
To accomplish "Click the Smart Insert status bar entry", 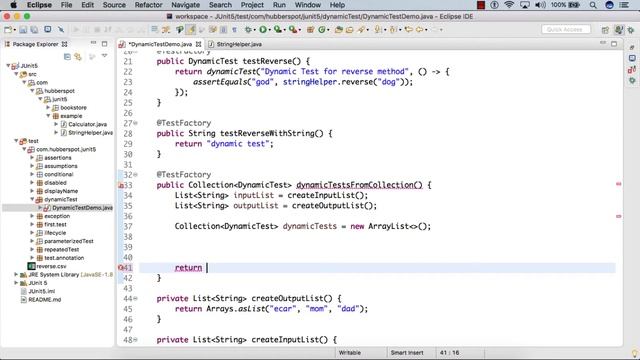I will coord(407,353).
